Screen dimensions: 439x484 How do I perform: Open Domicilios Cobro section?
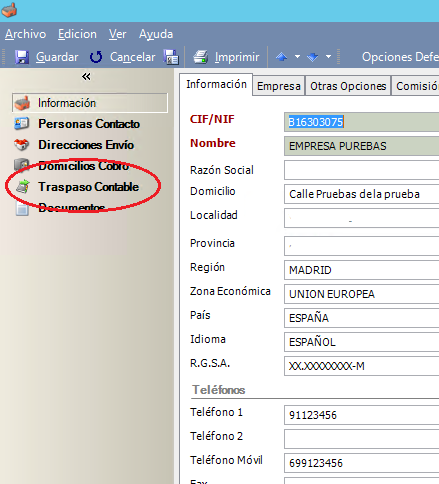[x=84, y=165]
